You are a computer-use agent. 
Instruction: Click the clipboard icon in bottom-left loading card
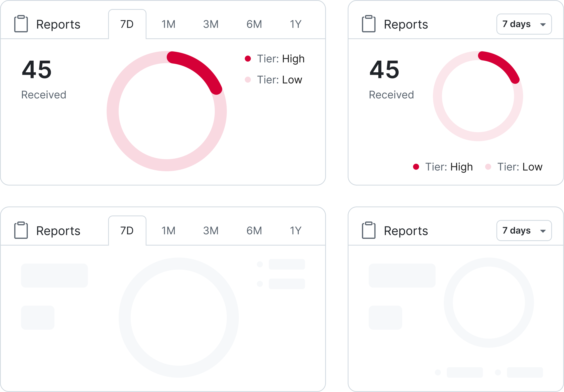(x=21, y=230)
